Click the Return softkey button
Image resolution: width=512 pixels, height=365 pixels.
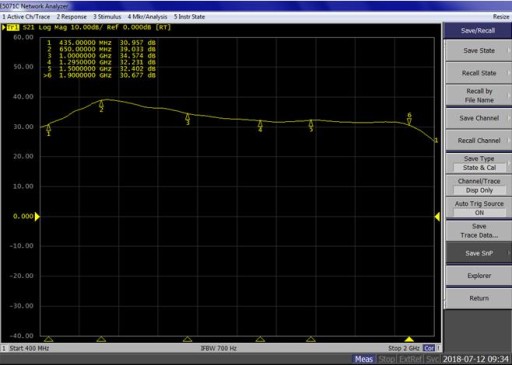pos(479,298)
